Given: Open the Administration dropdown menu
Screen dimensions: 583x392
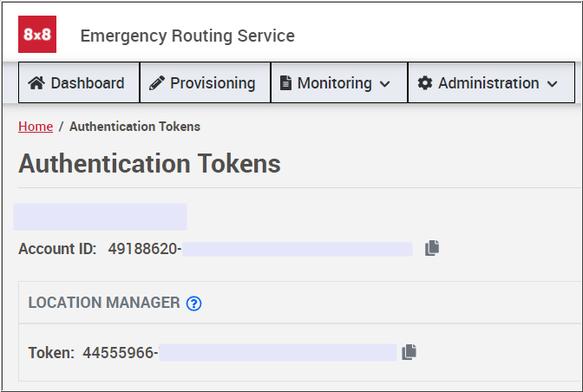Looking at the screenshot, I should click(x=491, y=82).
